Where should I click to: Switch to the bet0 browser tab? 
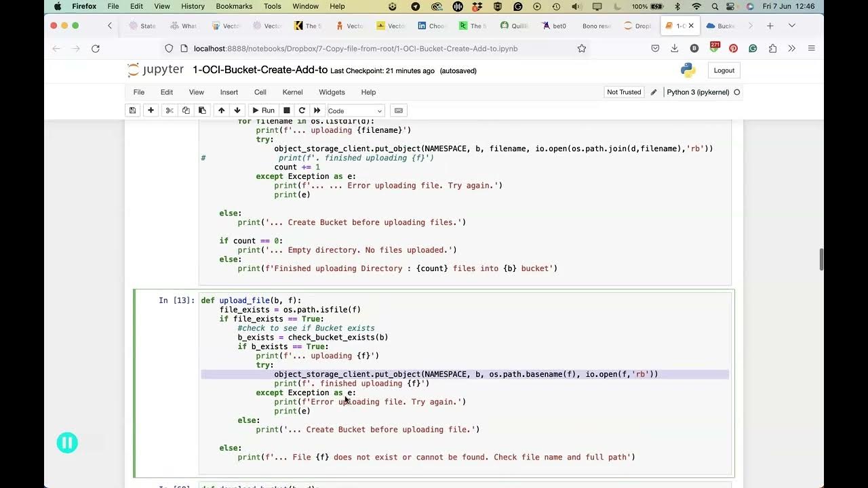[555, 26]
